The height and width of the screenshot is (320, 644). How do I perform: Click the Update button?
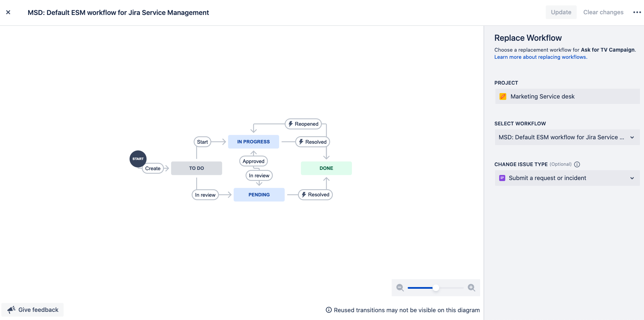(561, 12)
